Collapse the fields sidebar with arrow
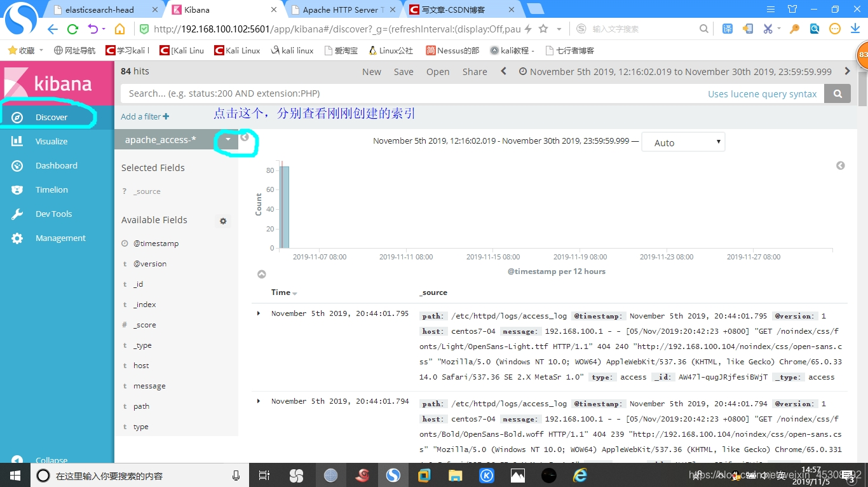The image size is (868, 487). [245, 137]
